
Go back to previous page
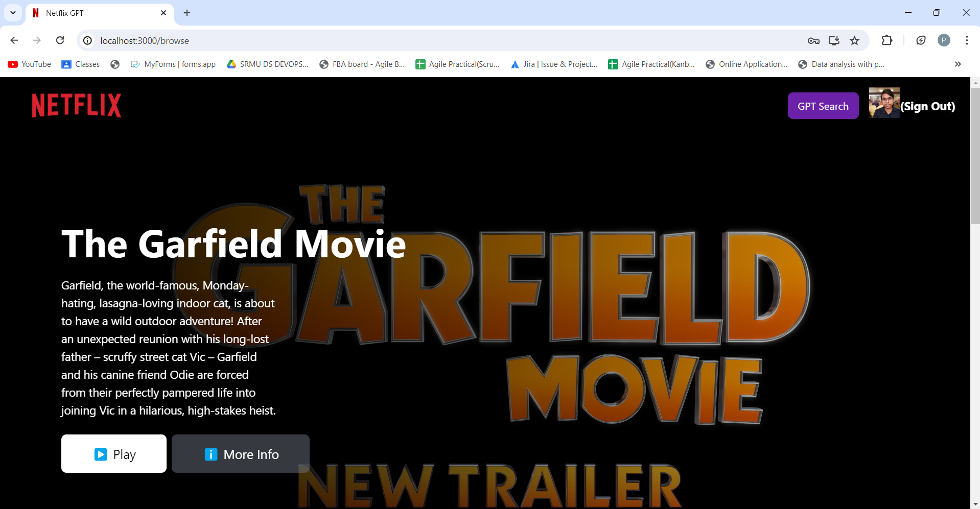pyautogui.click(x=14, y=40)
